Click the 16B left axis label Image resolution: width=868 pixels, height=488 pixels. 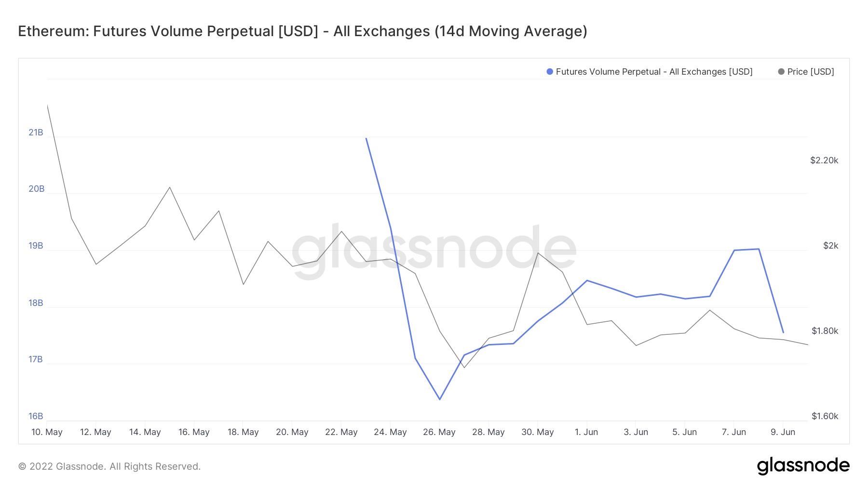[x=36, y=416]
